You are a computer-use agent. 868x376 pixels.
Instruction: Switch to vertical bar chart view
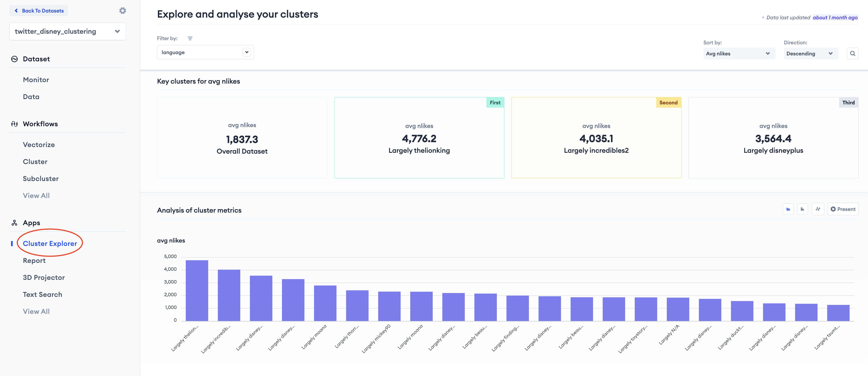(x=788, y=209)
